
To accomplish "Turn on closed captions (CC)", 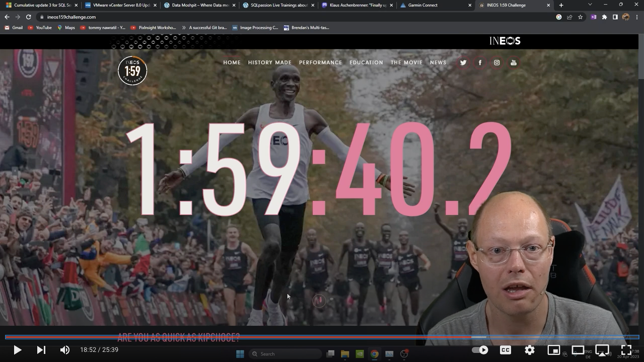I will coord(506,350).
